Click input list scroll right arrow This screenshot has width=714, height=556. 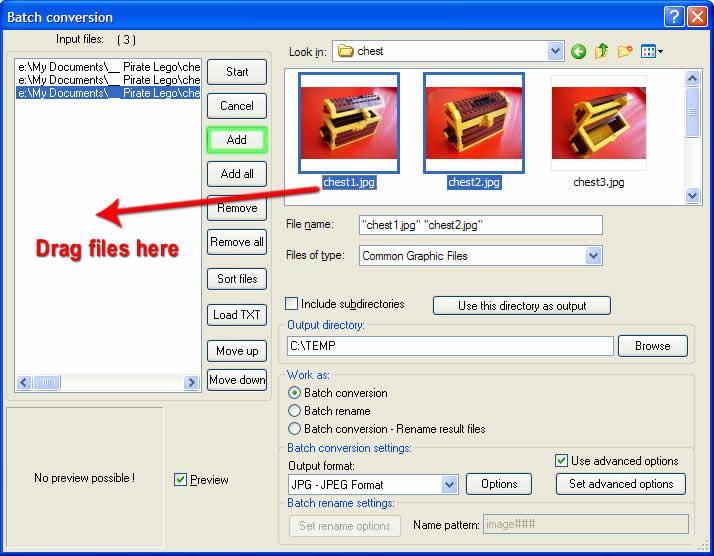[192, 383]
